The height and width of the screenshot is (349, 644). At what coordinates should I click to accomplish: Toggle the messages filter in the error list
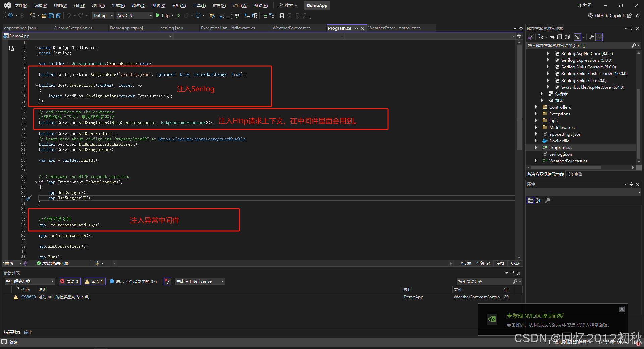click(134, 281)
